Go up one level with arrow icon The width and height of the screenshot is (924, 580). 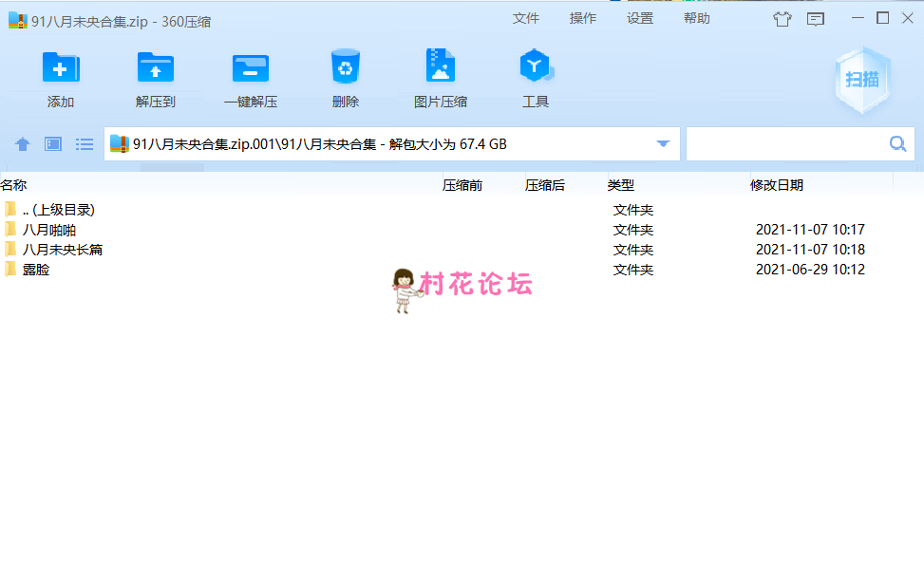(x=23, y=144)
